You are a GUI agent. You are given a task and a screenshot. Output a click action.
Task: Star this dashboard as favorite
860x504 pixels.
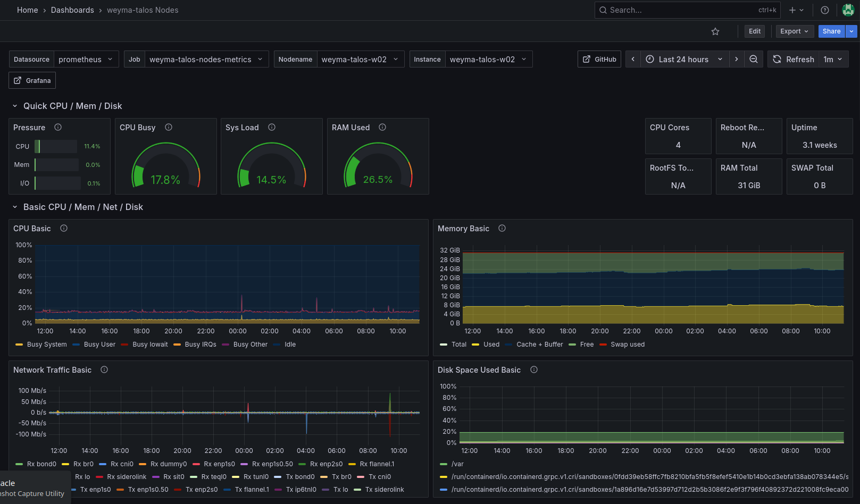[x=715, y=31]
